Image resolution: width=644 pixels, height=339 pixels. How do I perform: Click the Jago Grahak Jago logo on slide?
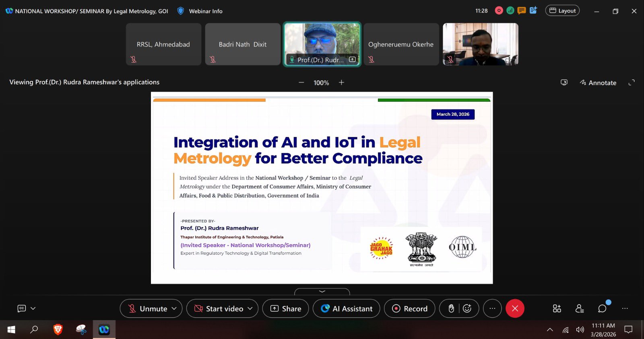pyautogui.click(x=381, y=248)
